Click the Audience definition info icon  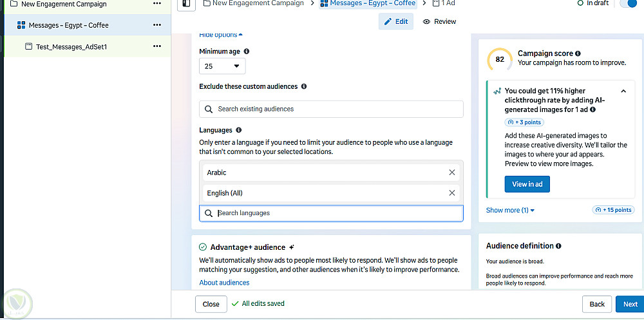pyautogui.click(x=558, y=246)
